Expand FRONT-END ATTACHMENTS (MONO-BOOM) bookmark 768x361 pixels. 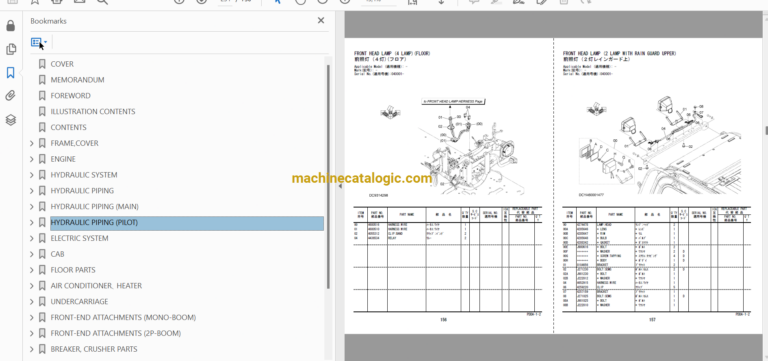coord(32,317)
